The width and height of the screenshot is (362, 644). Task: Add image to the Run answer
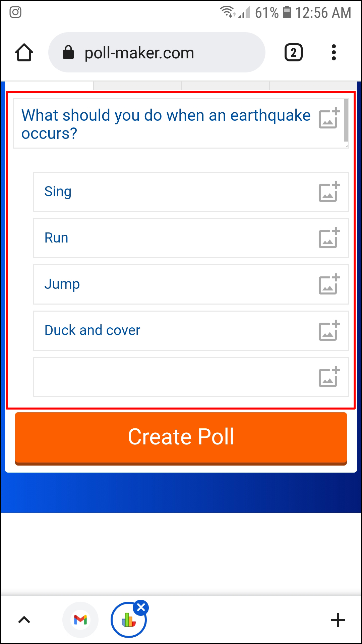tap(328, 238)
